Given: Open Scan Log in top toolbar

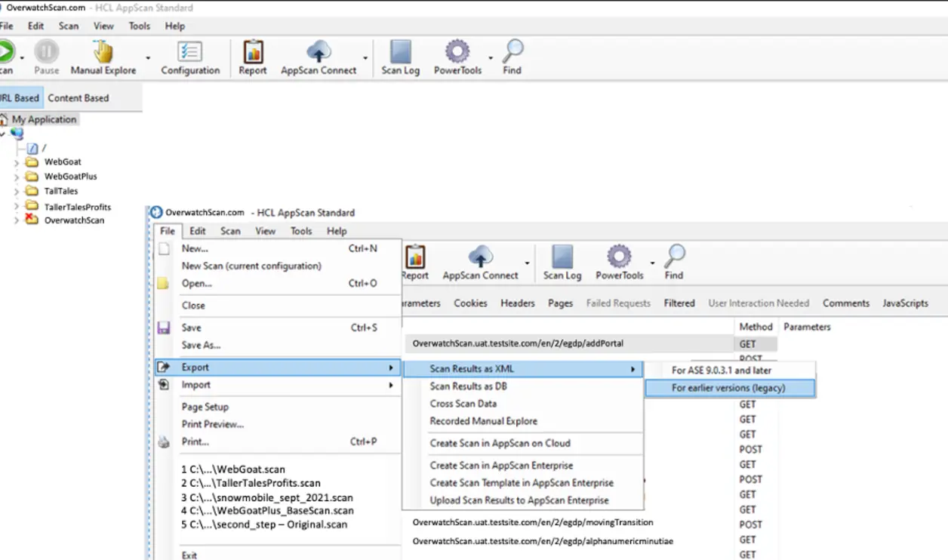Looking at the screenshot, I should point(400,52).
